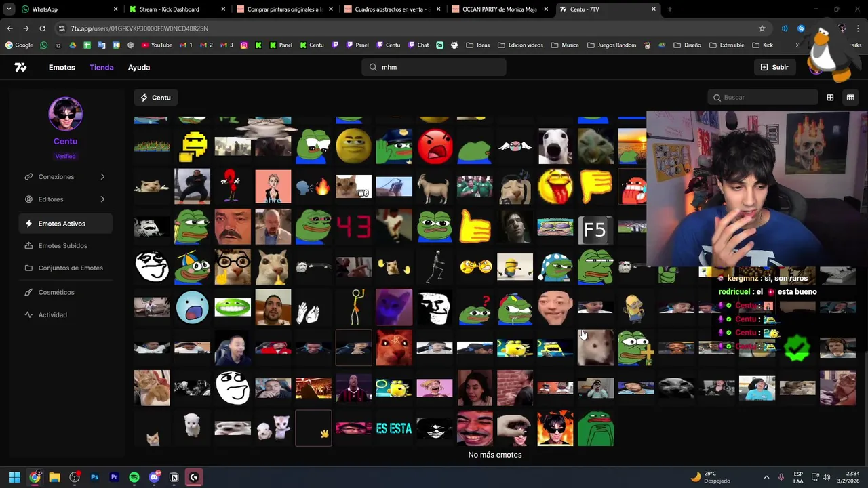
Task: Open the Chat bookmark
Action: click(x=418, y=45)
